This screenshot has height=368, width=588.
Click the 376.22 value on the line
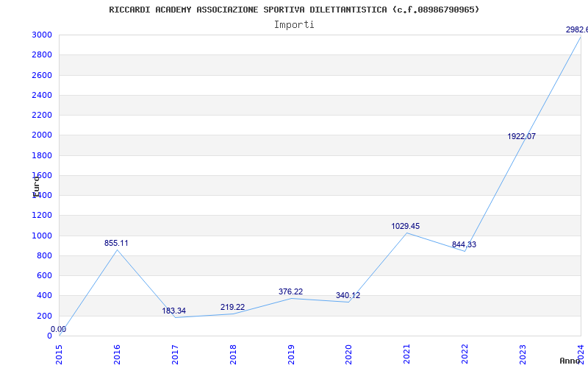coord(290,291)
